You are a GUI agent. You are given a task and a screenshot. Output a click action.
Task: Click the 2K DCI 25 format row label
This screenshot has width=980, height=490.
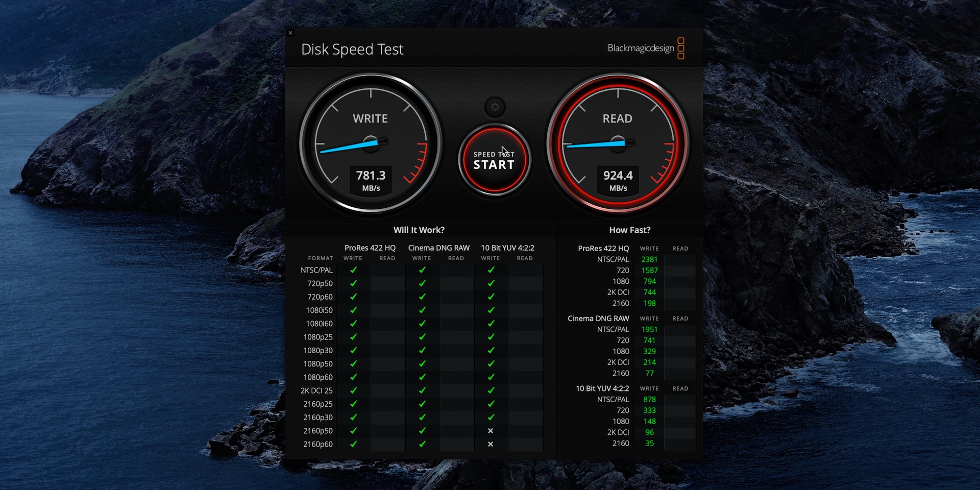click(x=316, y=390)
